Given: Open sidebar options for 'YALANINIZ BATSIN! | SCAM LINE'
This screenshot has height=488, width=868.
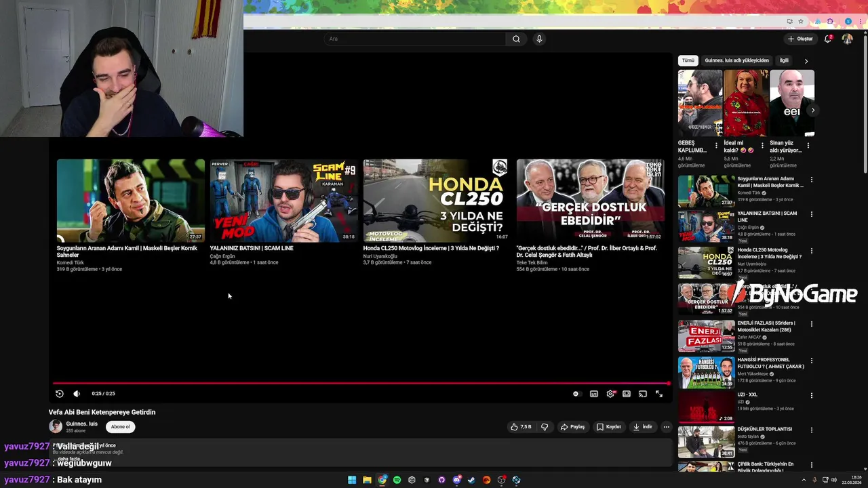Looking at the screenshot, I should point(812,215).
